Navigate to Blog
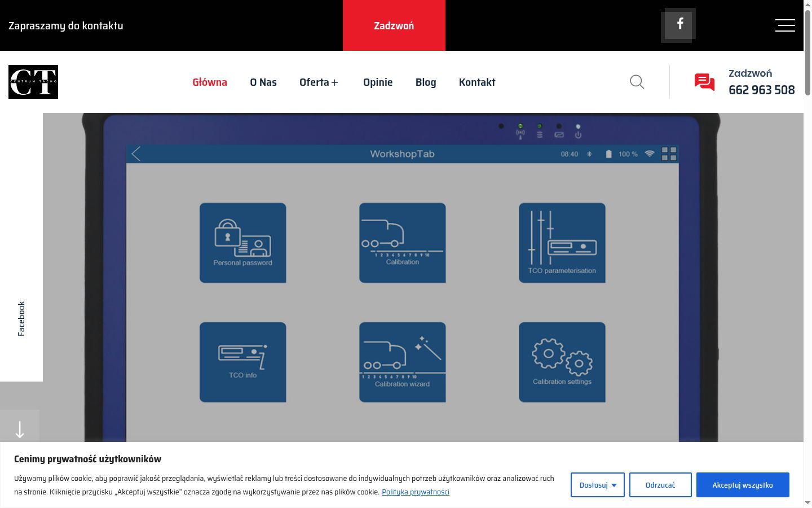 (x=426, y=82)
